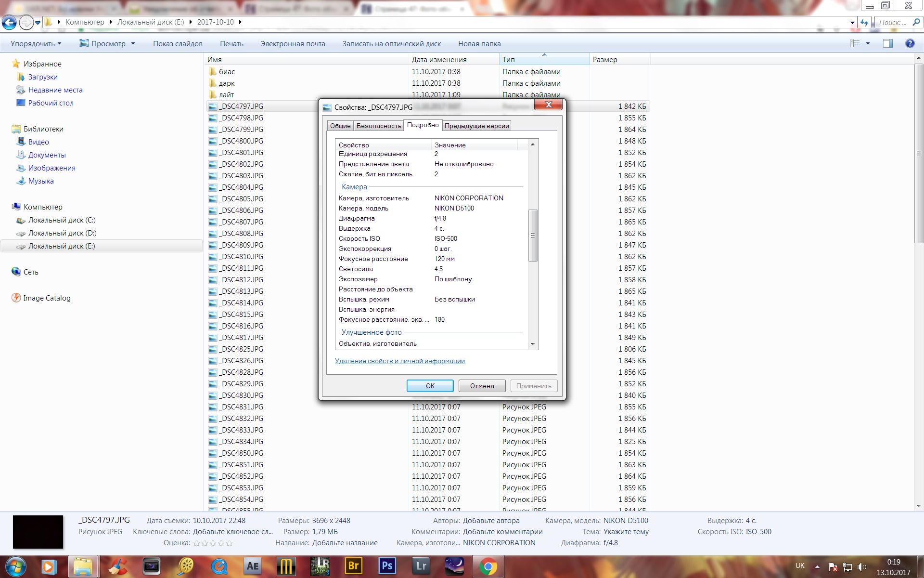
Task: Click the Chrome taskbar icon
Action: coord(488,566)
